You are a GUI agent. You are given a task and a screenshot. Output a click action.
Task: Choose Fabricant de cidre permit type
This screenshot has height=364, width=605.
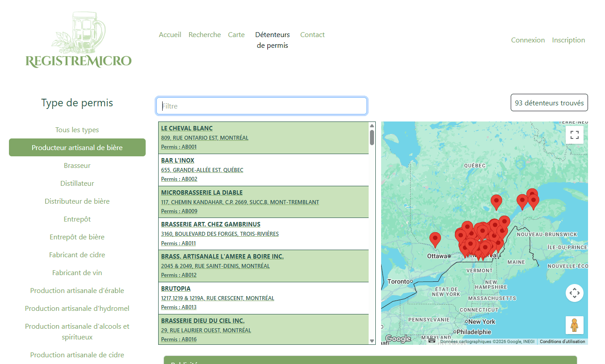tap(77, 255)
